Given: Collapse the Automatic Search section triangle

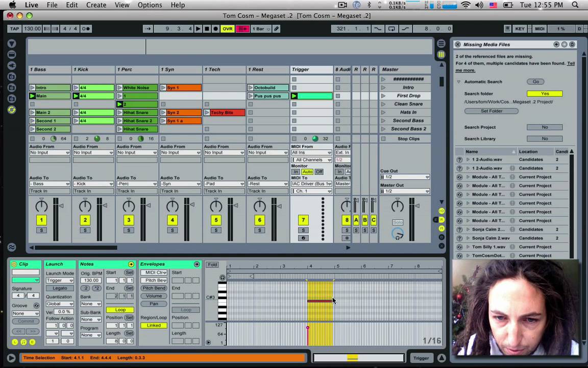Looking at the screenshot, I should click(458, 81).
